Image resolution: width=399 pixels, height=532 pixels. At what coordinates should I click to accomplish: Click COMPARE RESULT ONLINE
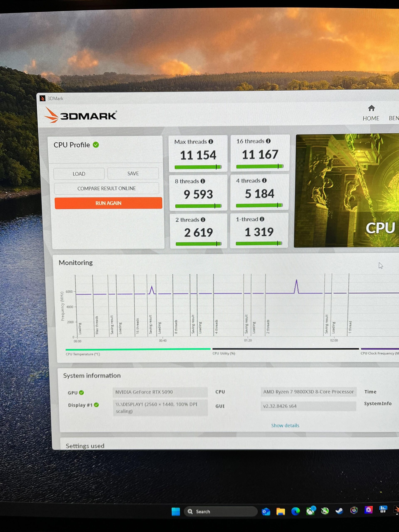pos(106,188)
